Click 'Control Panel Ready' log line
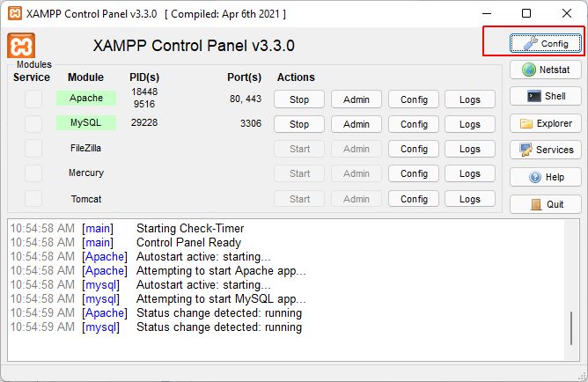 (x=188, y=243)
